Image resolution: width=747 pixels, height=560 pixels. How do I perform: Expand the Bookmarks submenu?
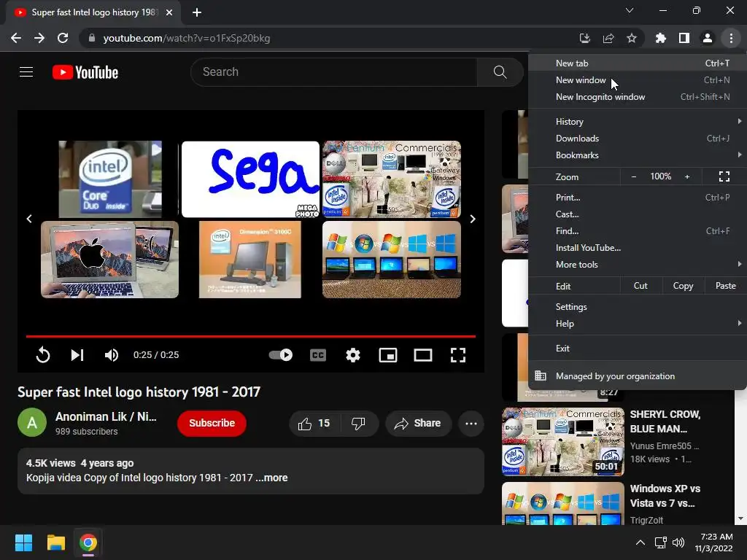tap(637, 155)
